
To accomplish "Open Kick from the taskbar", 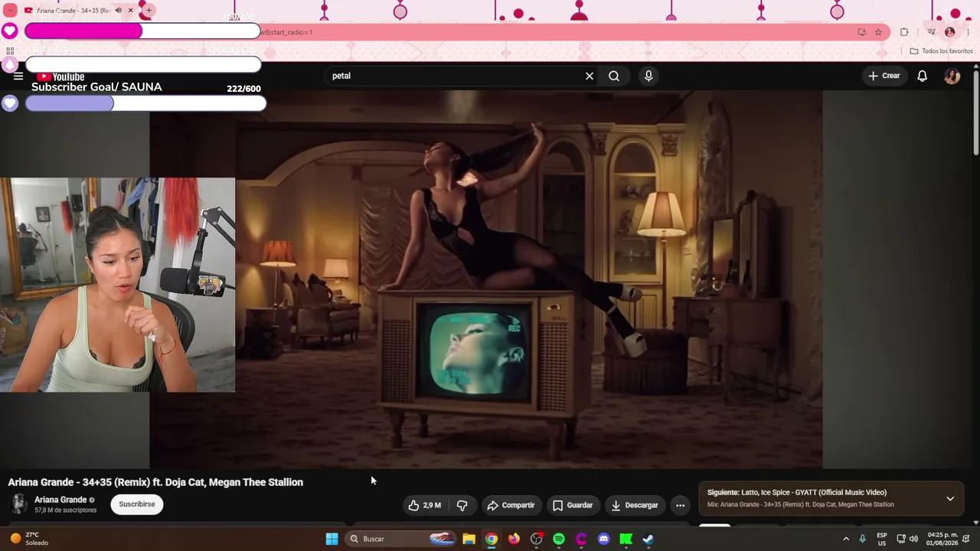I will click(626, 539).
